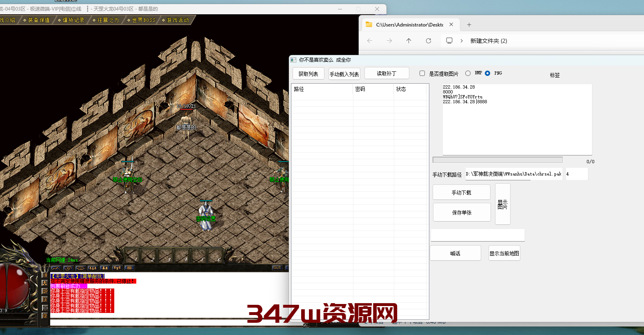644x335 pixels.
Task: Select the PNG radio button
Action: coord(487,73)
